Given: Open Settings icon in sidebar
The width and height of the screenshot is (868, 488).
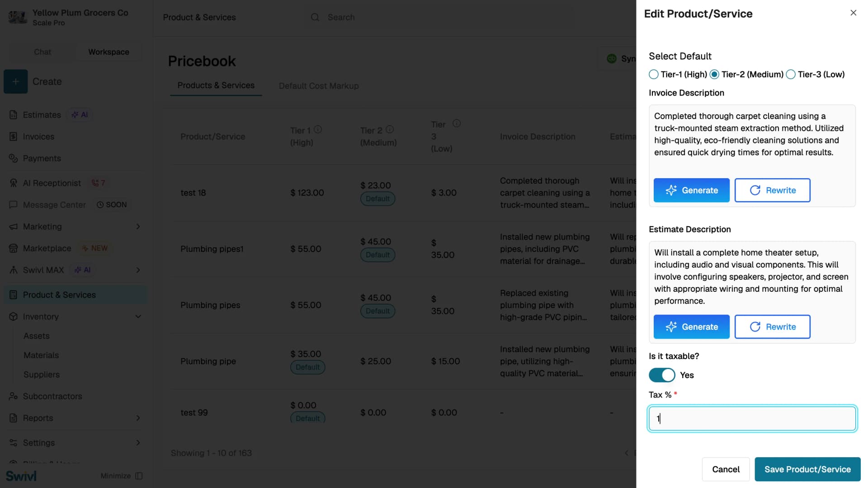Looking at the screenshot, I should coord(14,443).
